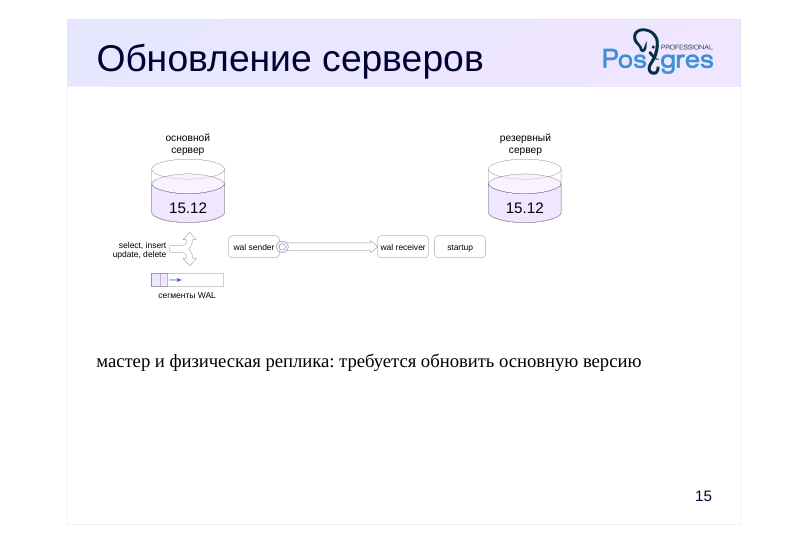The height and width of the screenshot is (541, 809).
Task: Click the wal sender box
Action: pos(254,247)
